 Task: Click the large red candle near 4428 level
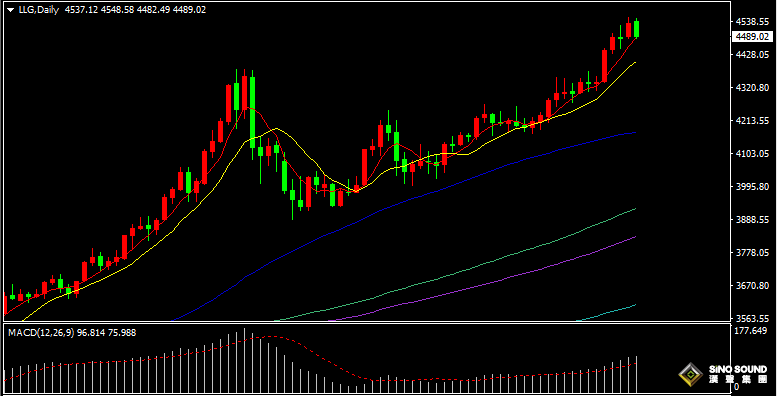coord(605,66)
